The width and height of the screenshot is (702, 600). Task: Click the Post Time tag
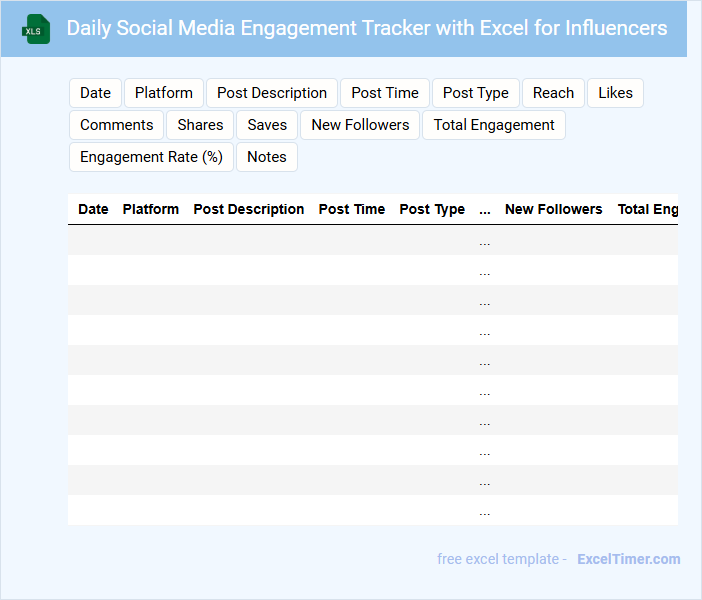pos(385,93)
